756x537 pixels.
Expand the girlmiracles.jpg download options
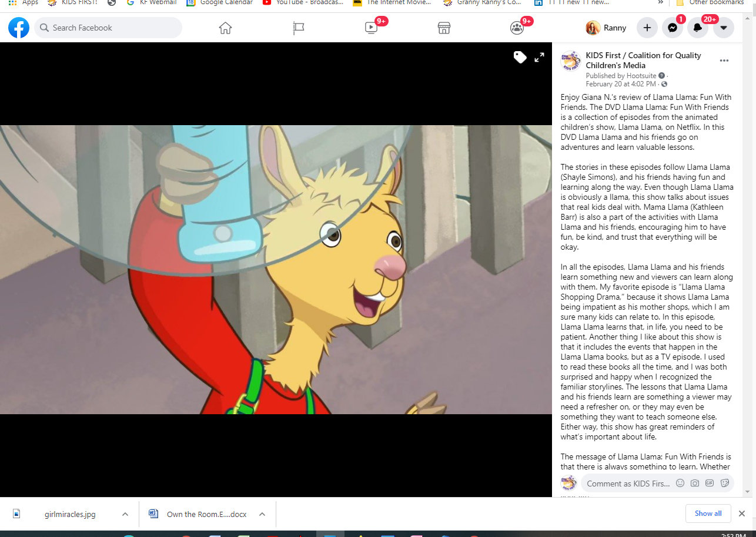pos(125,514)
